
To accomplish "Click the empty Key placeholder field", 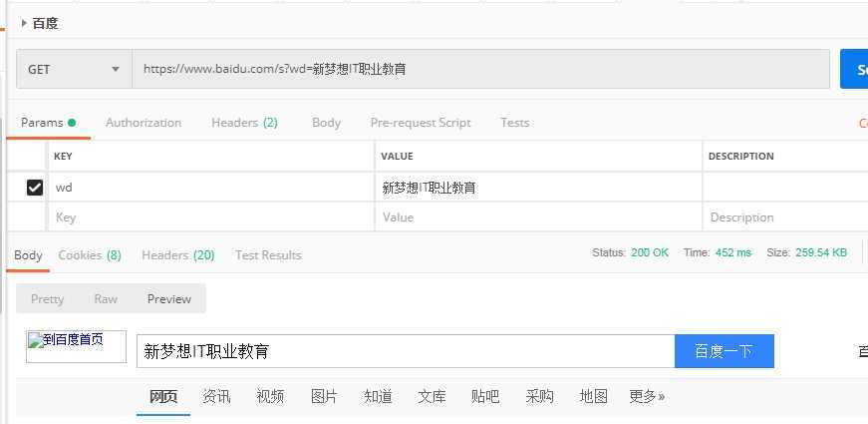I will click(x=210, y=217).
